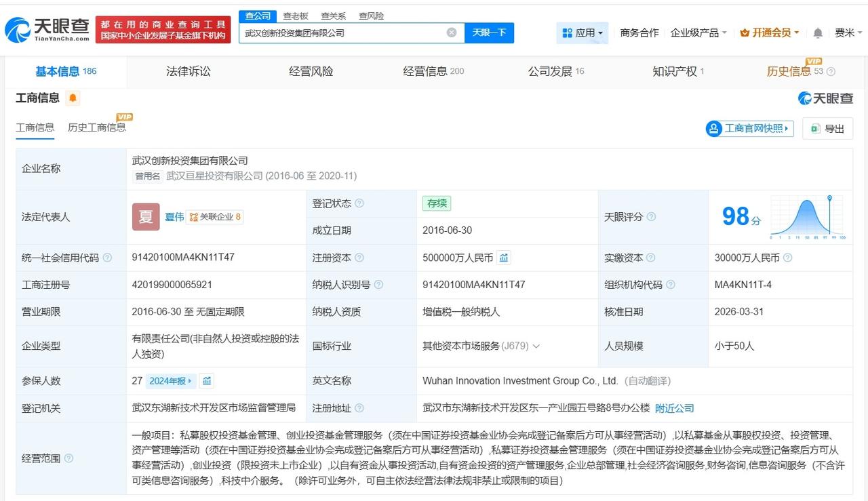Click the help icon beside 纳税人识别号
This screenshot has height=501, width=868.
[379, 285]
